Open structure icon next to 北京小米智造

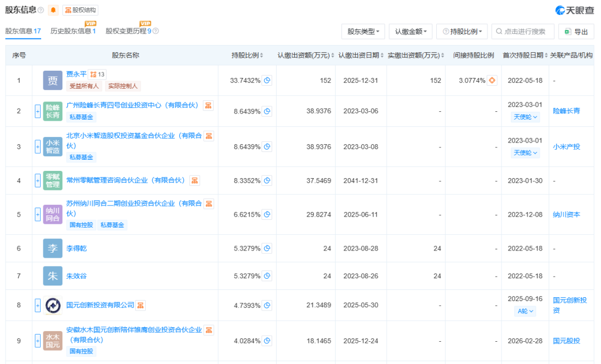coord(209,136)
